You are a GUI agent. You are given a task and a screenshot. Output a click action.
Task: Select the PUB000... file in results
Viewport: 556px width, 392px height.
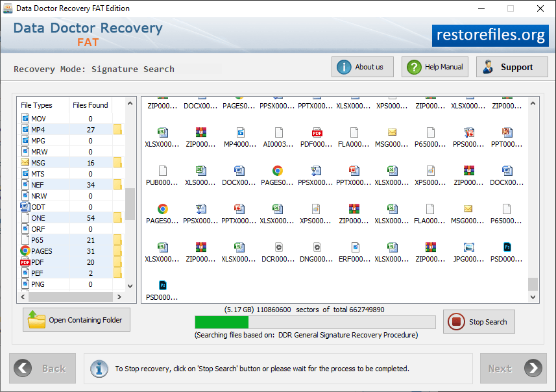[162, 176]
